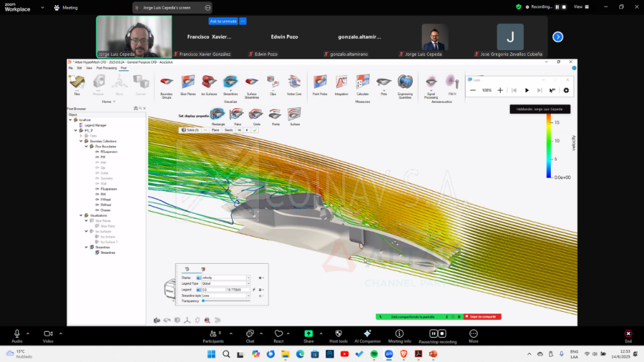Select the Point Probe measure tool
The height and width of the screenshot is (362, 644).
click(319, 82)
